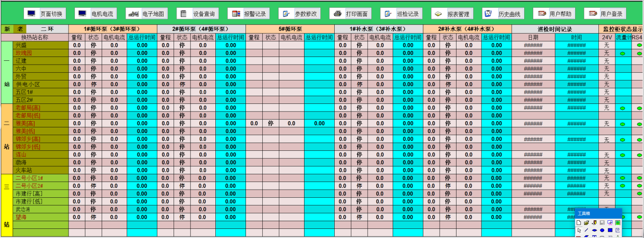
Task: Select the filled rectangle tool in 工具箱
Action: point(610,230)
